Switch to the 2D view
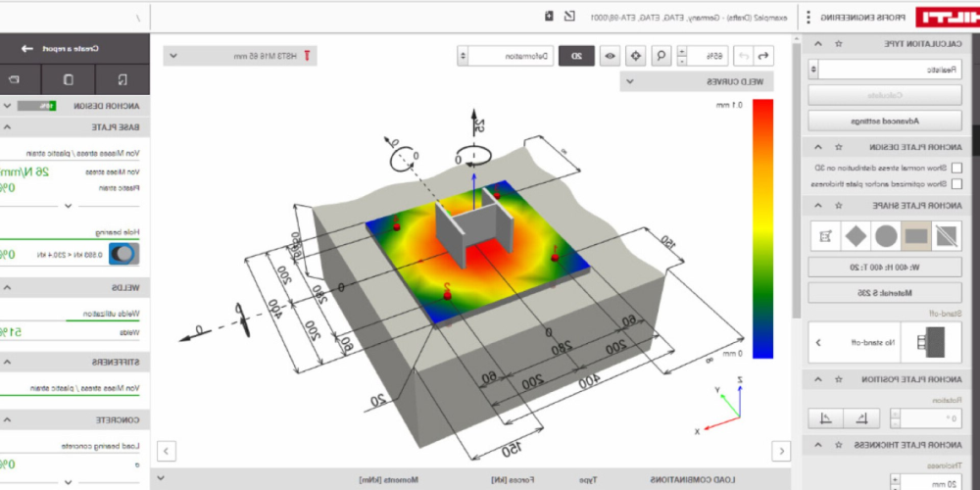The height and width of the screenshot is (490, 980). [577, 57]
